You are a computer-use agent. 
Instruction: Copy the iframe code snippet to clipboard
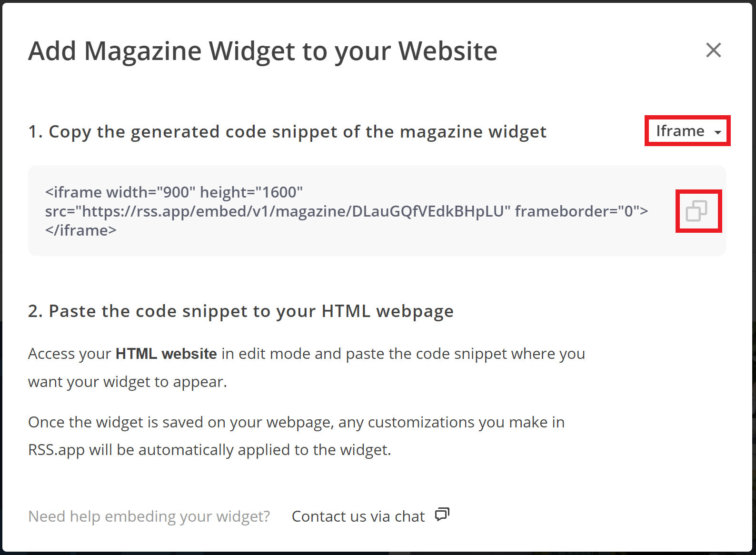point(696,211)
